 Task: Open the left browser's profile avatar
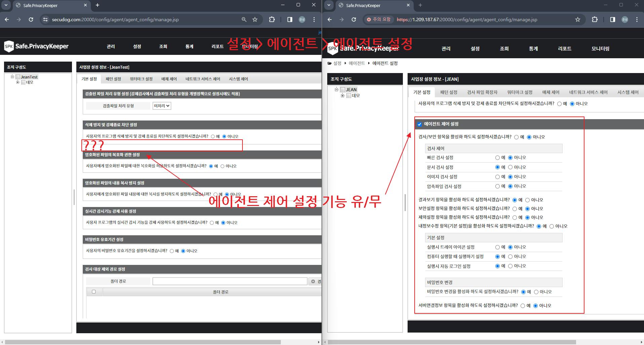pyautogui.click(x=302, y=20)
